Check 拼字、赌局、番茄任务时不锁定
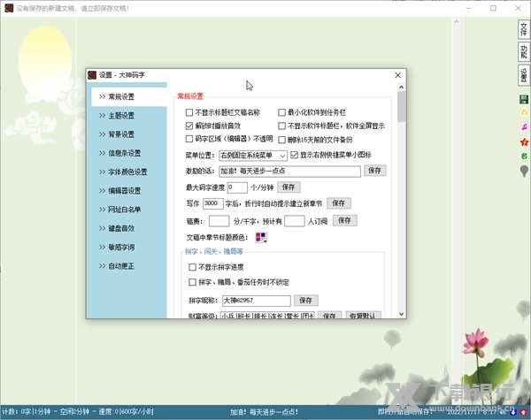The height and width of the screenshot is (420, 531). [x=192, y=282]
